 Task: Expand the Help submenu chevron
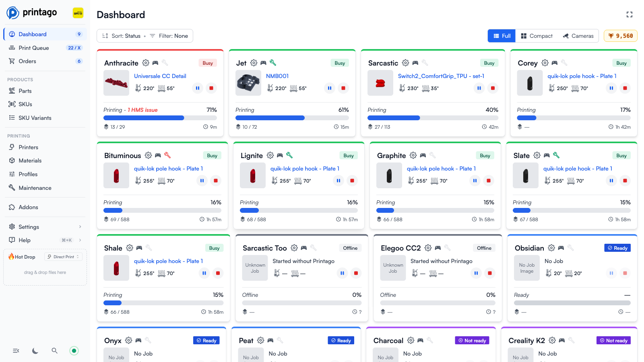pos(80,240)
